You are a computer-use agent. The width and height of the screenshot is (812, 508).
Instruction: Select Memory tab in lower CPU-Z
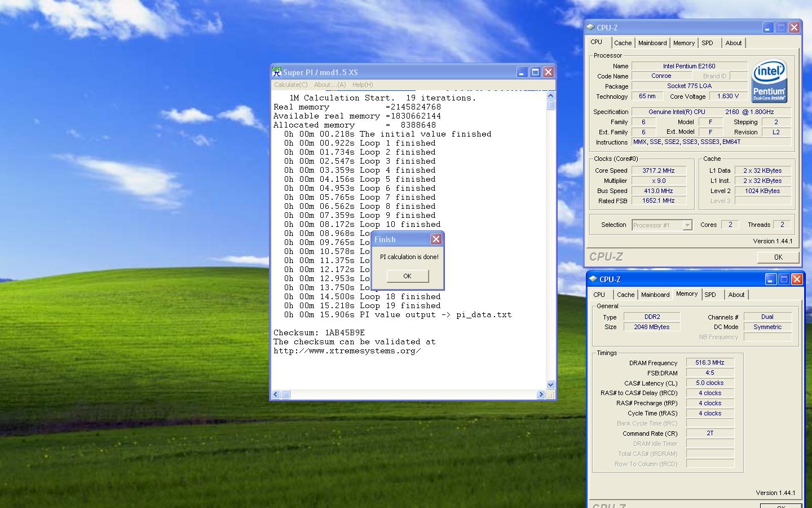pyautogui.click(x=687, y=294)
